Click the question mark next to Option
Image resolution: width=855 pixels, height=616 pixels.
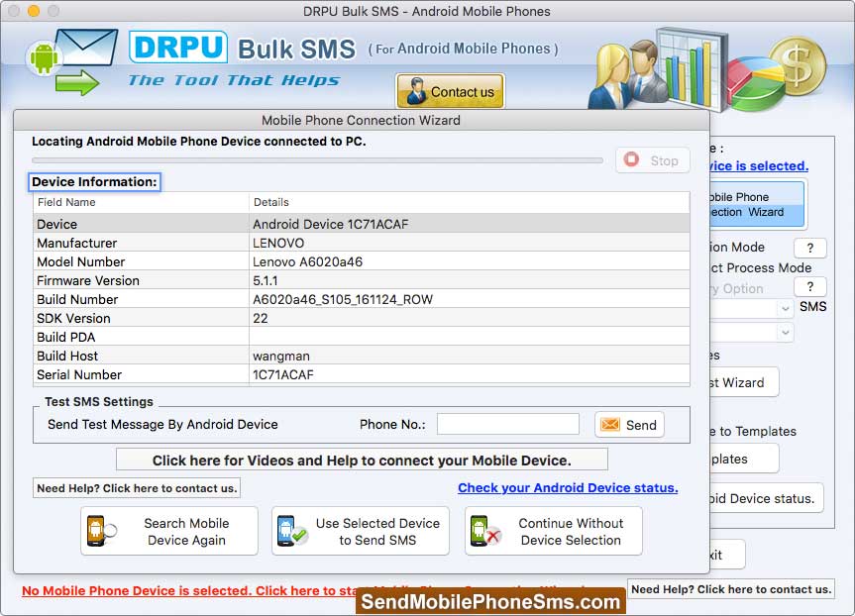(809, 287)
